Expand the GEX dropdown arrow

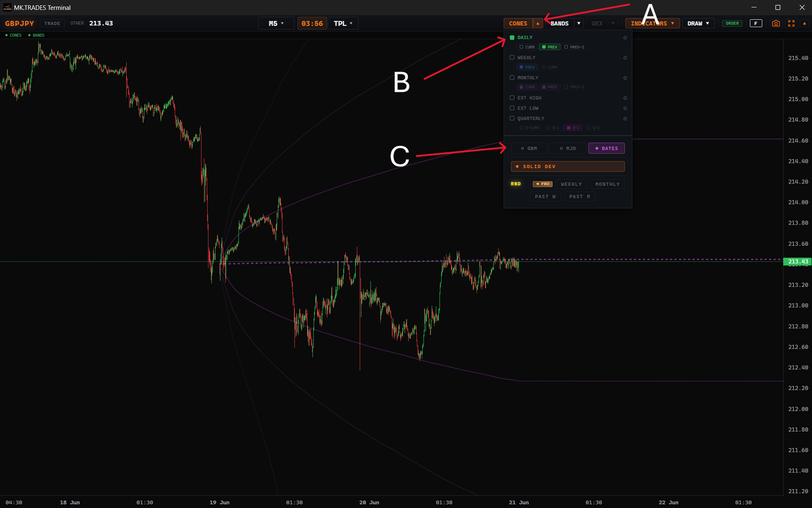click(613, 23)
